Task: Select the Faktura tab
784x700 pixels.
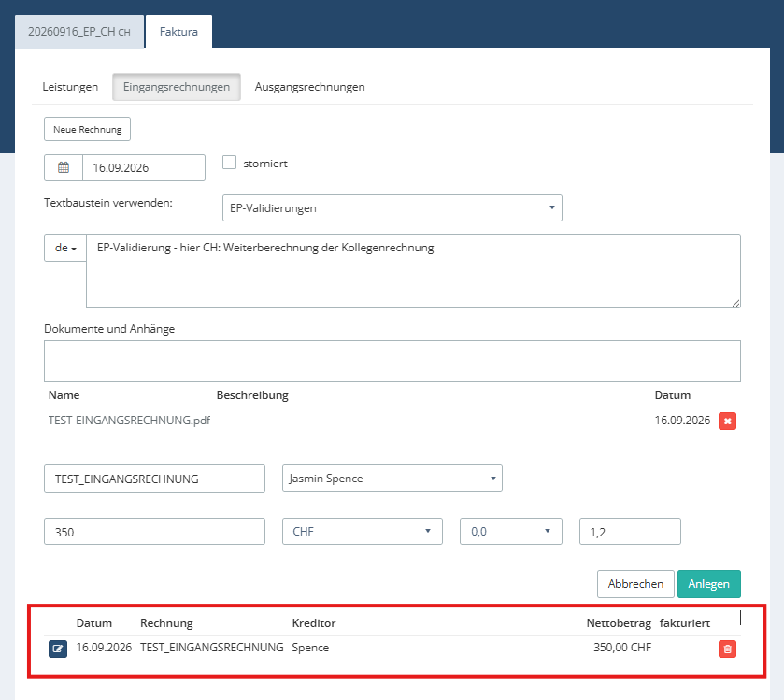Action: pyautogui.click(x=178, y=32)
